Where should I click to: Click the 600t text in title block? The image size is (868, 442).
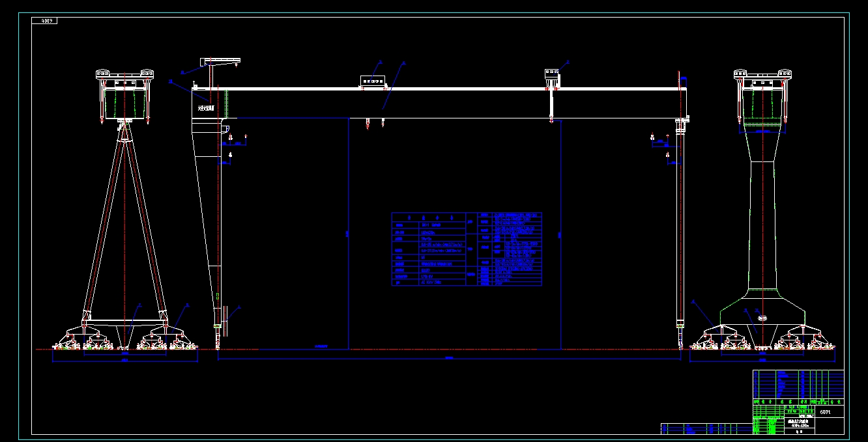click(x=825, y=412)
